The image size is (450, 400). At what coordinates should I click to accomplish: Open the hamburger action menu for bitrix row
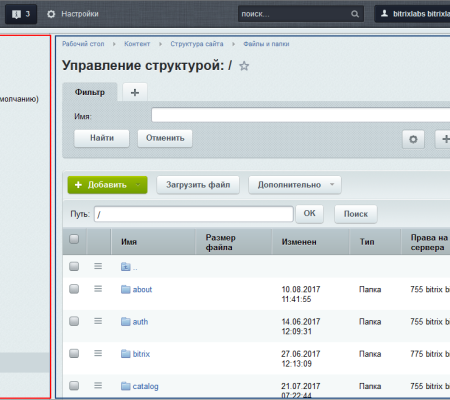click(x=98, y=353)
